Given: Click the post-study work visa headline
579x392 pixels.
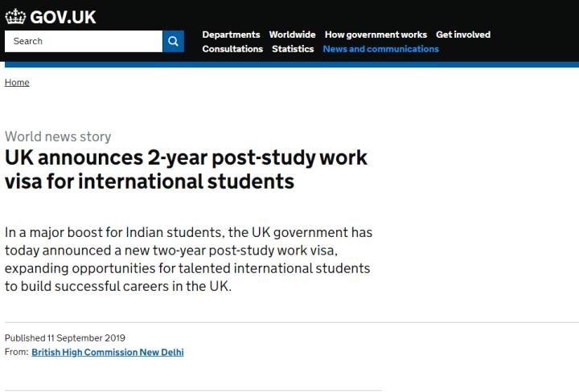Looking at the screenshot, I should [186, 169].
